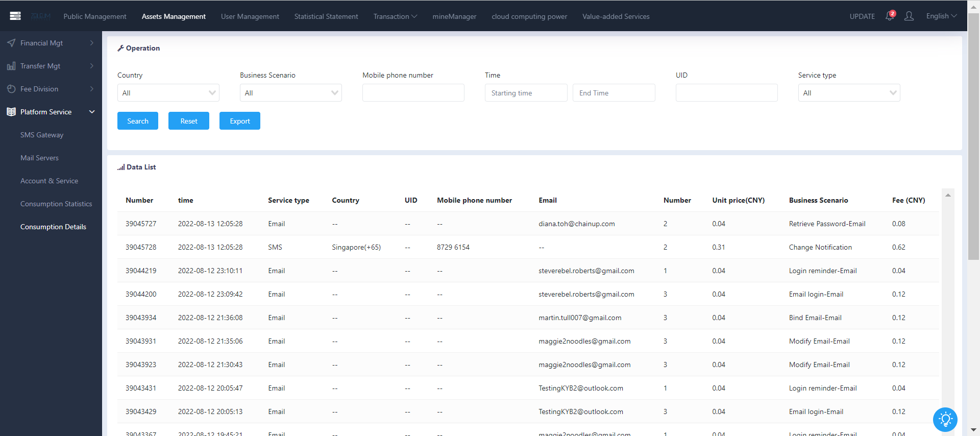
Task: Expand the Fee Division menu
Action: coord(51,89)
